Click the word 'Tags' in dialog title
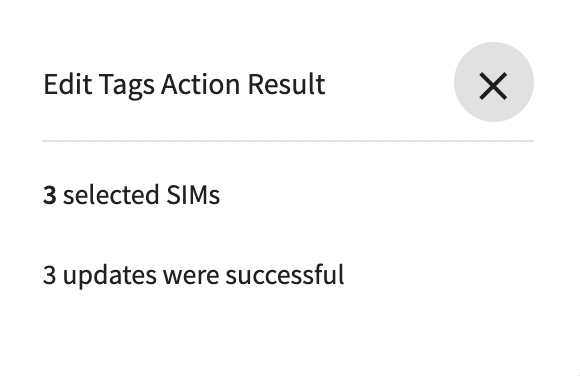 [127, 86]
